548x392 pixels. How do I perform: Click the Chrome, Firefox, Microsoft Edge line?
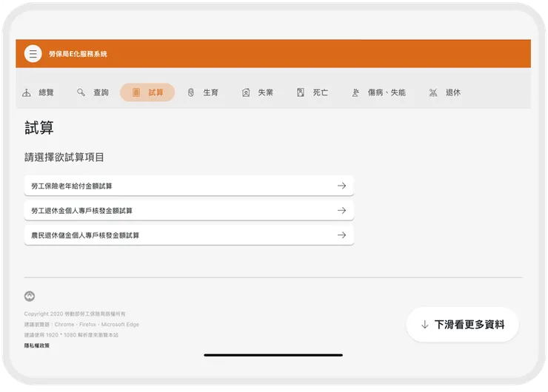[81, 324]
